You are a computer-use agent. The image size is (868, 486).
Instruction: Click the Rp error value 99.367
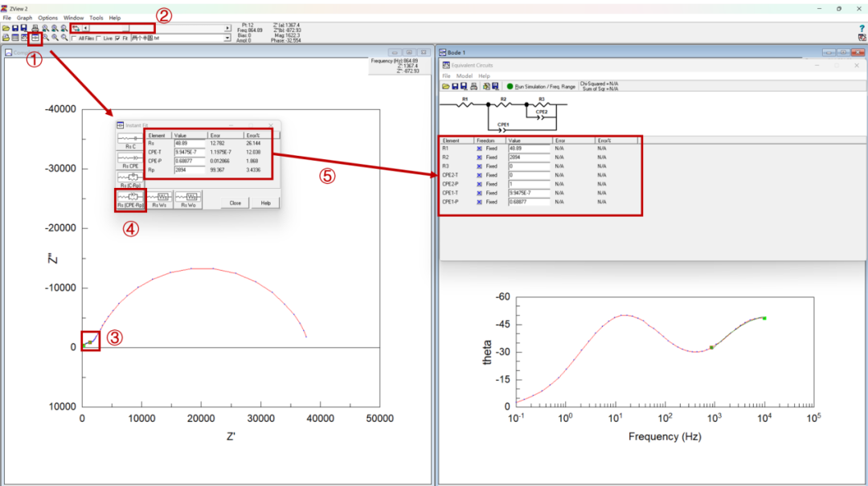coord(217,170)
